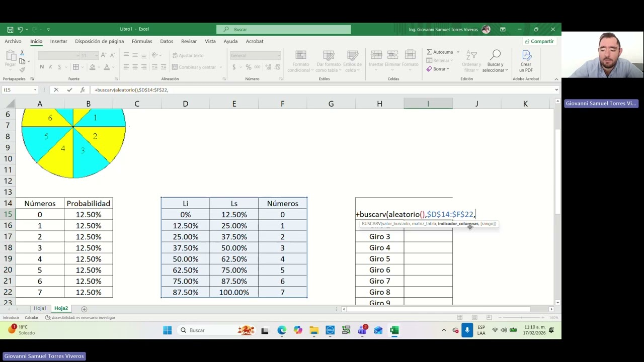Save the workbook from the title bar
Image resolution: width=644 pixels, height=362 pixels.
[10, 29]
